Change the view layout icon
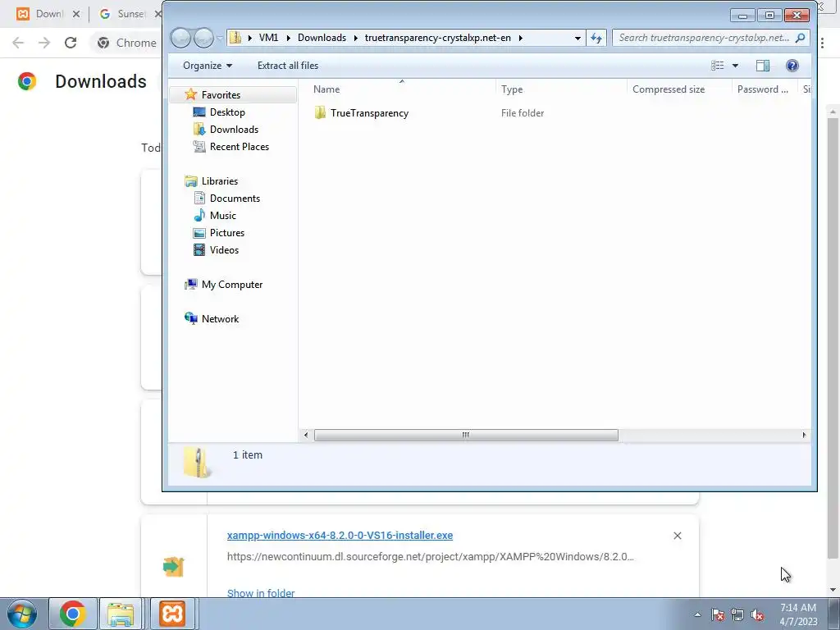The height and width of the screenshot is (630, 840). point(717,66)
